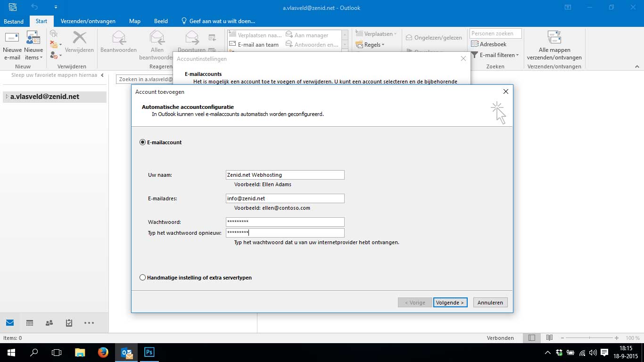Image resolution: width=644 pixels, height=362 pixels.
Task: Click the Wachtwoord input field
Action: click(285, 222)
